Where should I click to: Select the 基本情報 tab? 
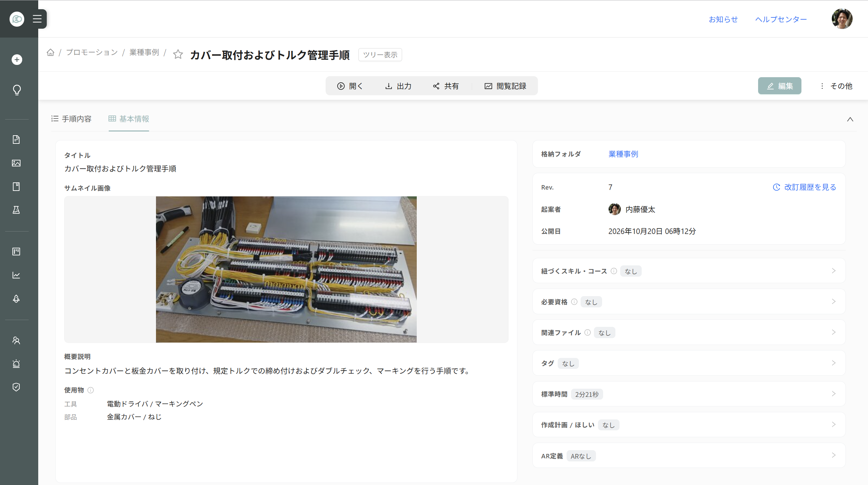pos(129,119)
